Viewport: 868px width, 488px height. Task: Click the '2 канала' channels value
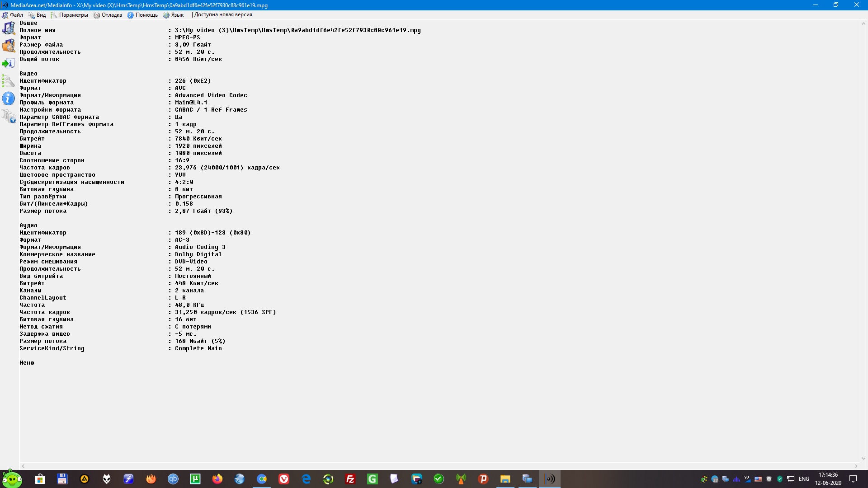pos(189,291)
